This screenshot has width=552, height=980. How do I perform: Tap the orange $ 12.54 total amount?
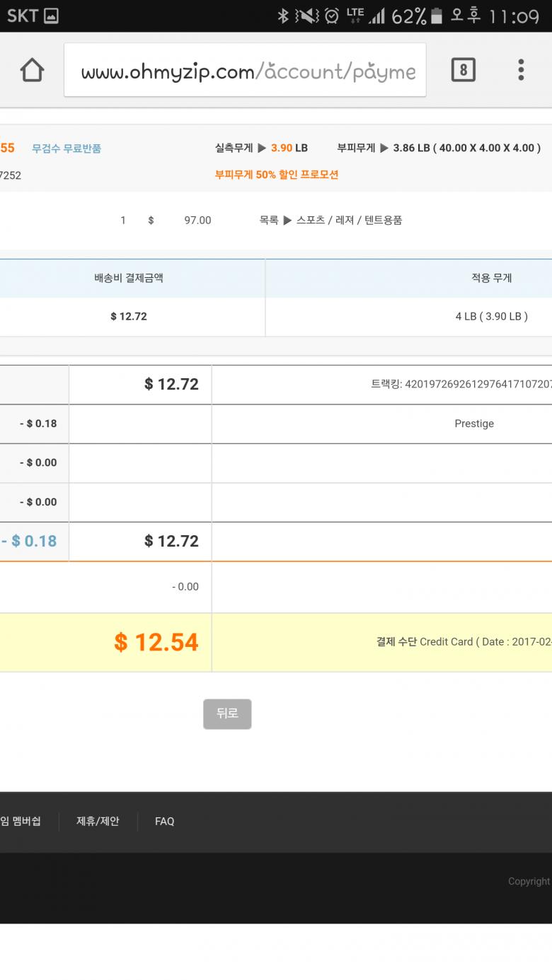[x=156, y=642]
